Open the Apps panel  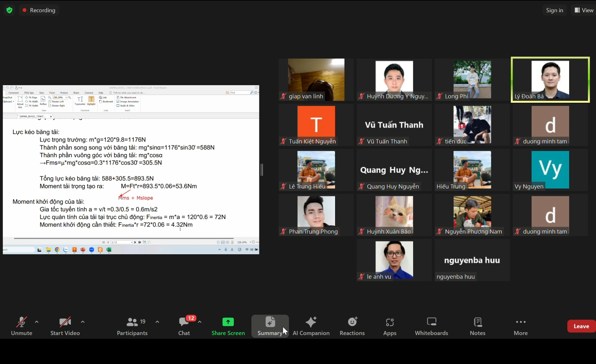point(390,326)
